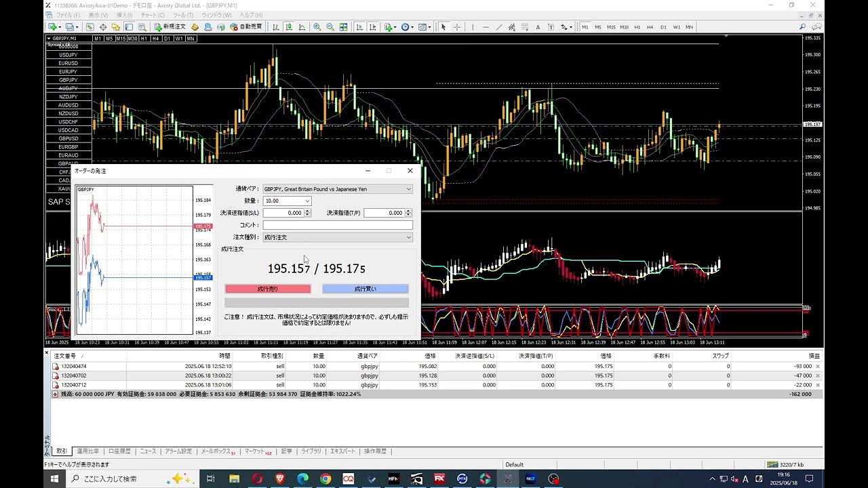
Task: Switch to the 口座履歴 tab
Action: click(119, 451)
